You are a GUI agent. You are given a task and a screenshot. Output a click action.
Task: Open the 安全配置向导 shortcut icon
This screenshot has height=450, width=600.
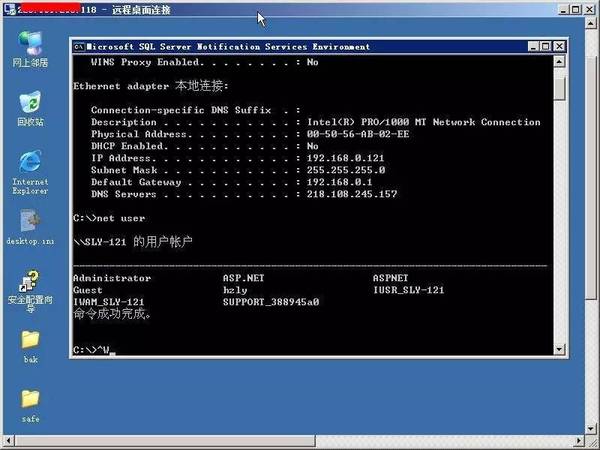30,292
